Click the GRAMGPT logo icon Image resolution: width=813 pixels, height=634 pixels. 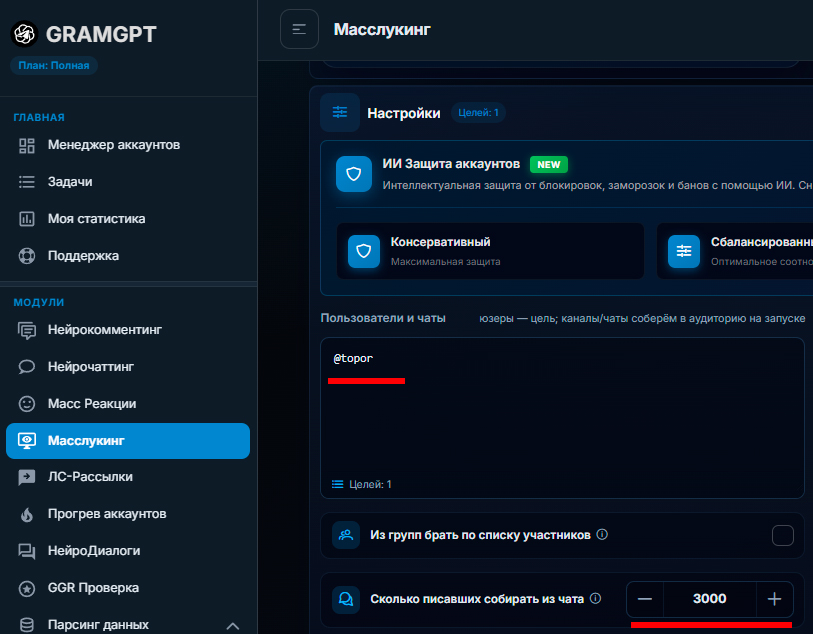(24, 34)
